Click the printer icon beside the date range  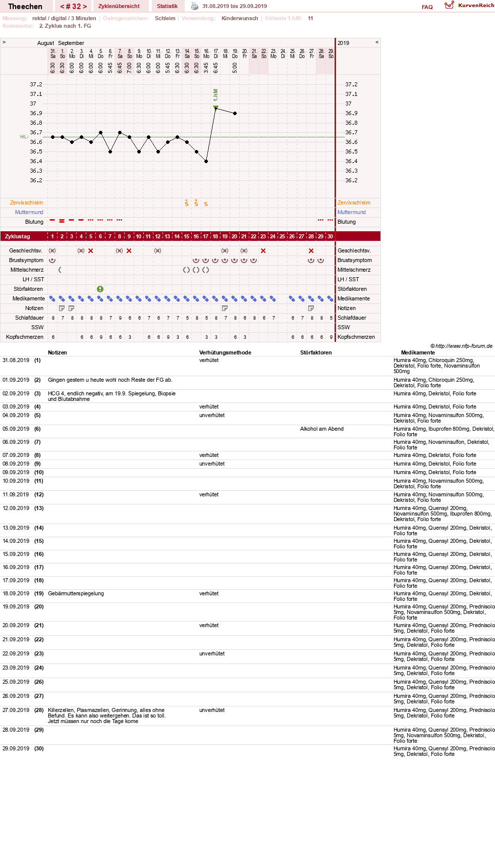(x=195, y=6)
